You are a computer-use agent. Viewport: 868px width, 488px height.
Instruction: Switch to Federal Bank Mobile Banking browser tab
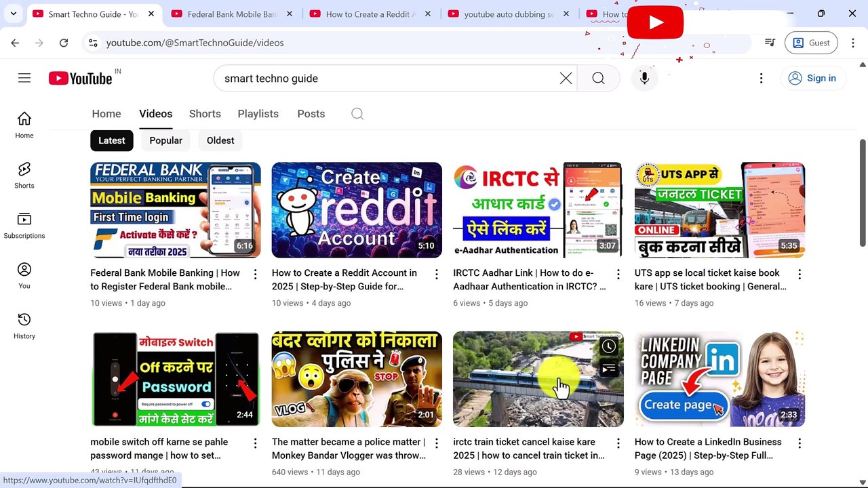pyautogui.click(x=232, y=14)
